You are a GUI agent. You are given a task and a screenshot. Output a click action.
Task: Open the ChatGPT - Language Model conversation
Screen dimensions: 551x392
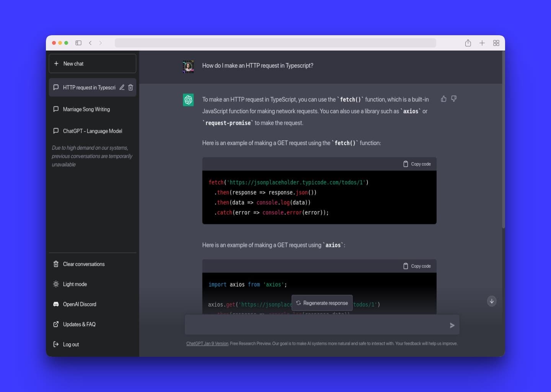point(92,131)
